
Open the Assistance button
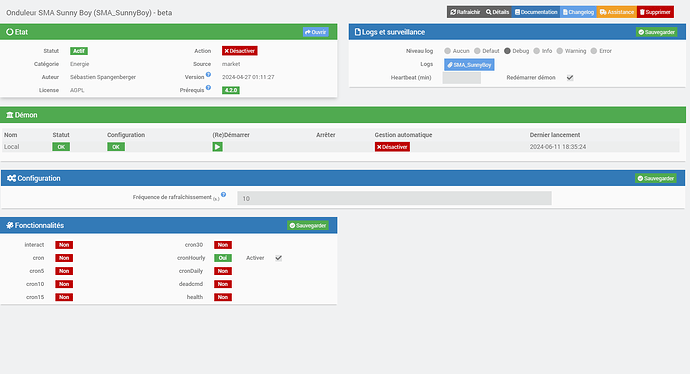coord(617,12)
